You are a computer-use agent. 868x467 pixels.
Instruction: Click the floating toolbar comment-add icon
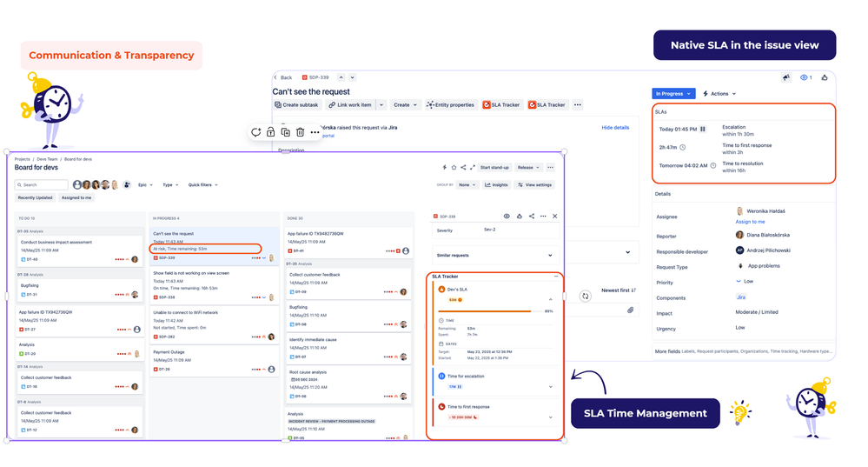[255, 132]
